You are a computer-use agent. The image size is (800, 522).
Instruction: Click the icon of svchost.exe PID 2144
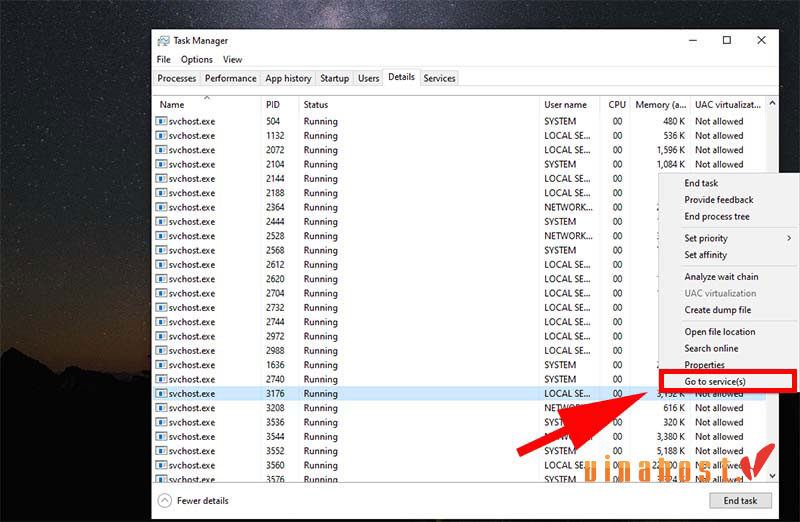coord(161,179)
